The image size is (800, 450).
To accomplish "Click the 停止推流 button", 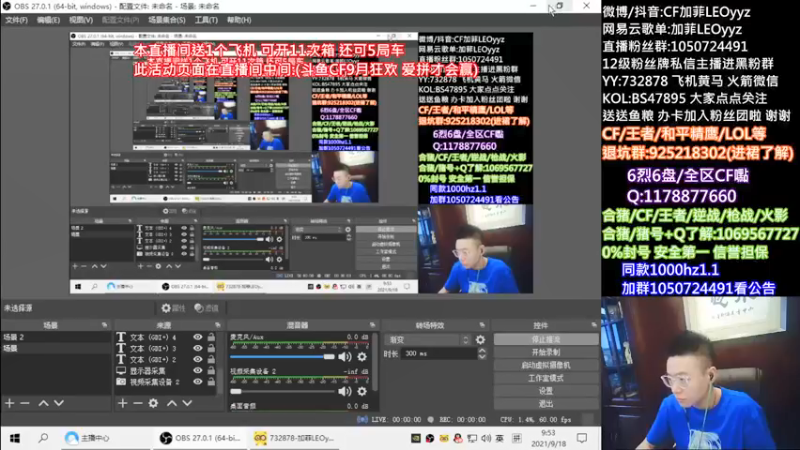I will [x=546, y=339].
